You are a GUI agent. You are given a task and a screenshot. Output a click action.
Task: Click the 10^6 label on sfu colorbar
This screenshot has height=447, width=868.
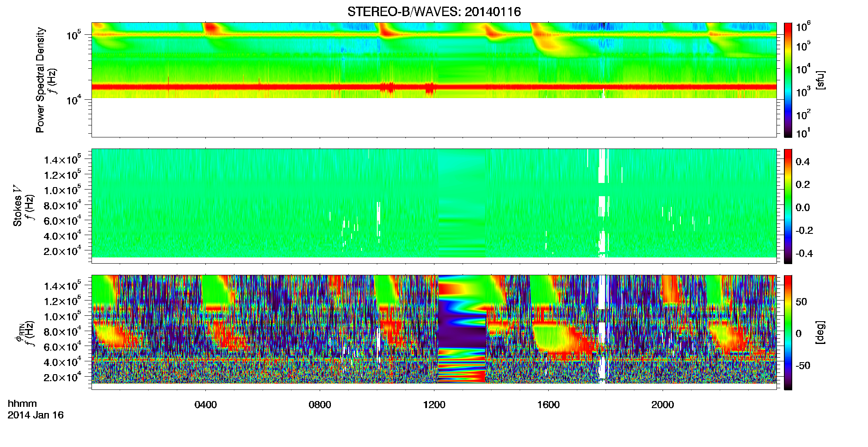click(803, 27)
